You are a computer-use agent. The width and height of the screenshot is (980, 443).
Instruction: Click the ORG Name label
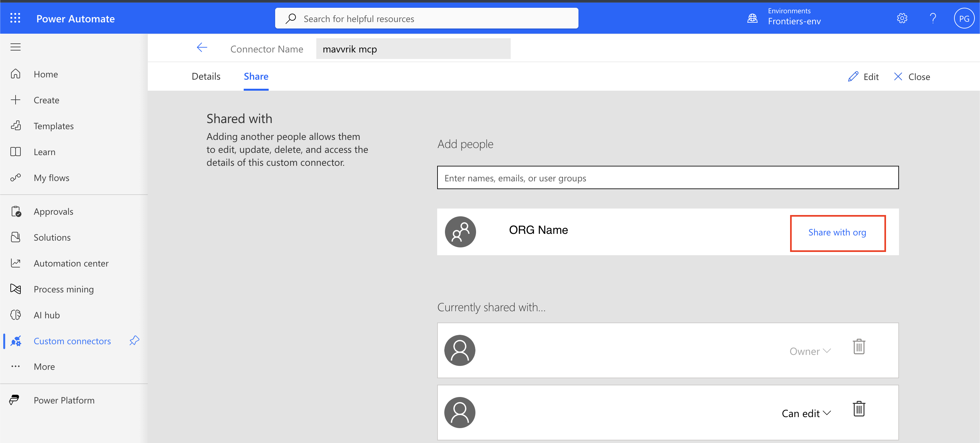pyautogui.click(x=538, y=230)
